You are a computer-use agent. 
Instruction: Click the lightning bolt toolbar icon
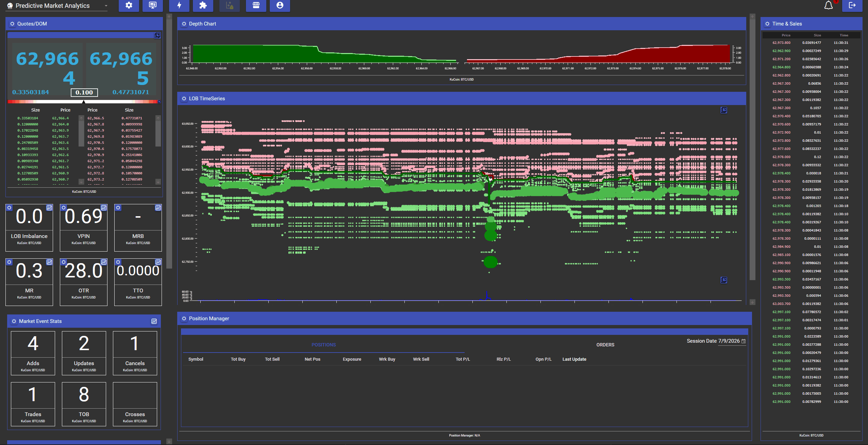point(179,5)
